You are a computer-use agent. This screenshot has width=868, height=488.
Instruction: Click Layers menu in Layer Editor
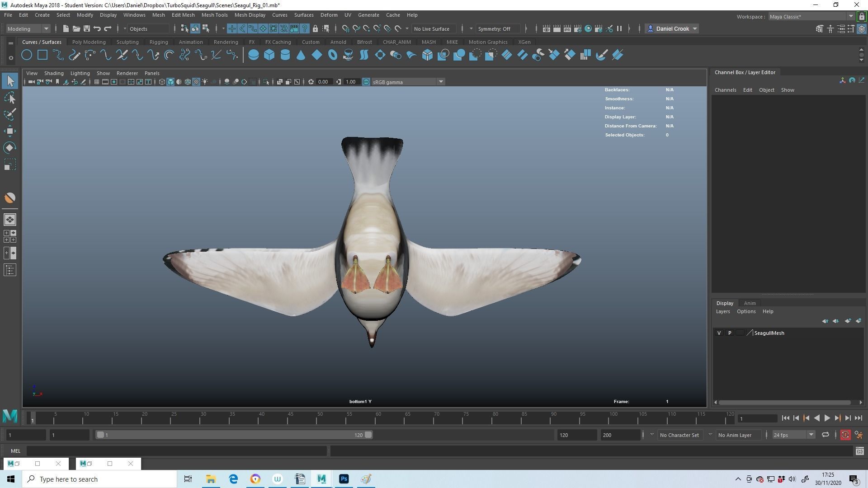[x=722, y=311]
